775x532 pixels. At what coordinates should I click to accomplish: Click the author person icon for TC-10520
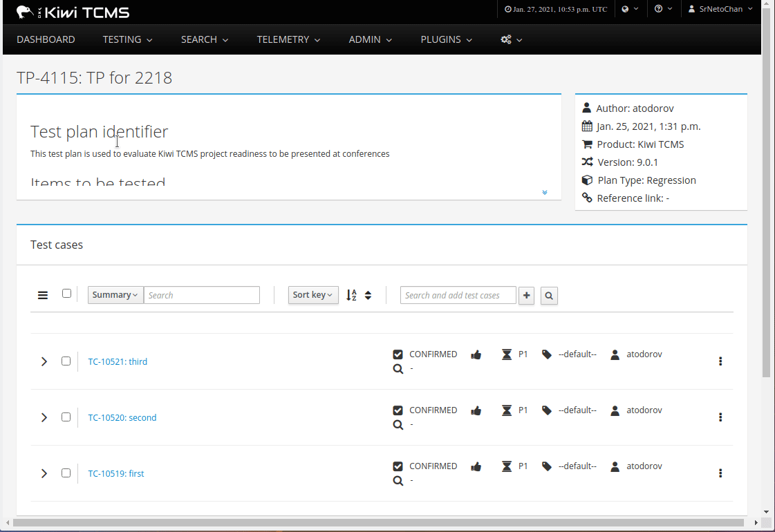click(x=615, y=410)
